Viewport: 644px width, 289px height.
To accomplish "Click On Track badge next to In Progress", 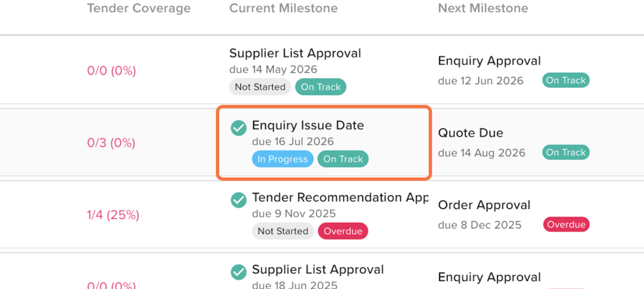I will [343, 159].
